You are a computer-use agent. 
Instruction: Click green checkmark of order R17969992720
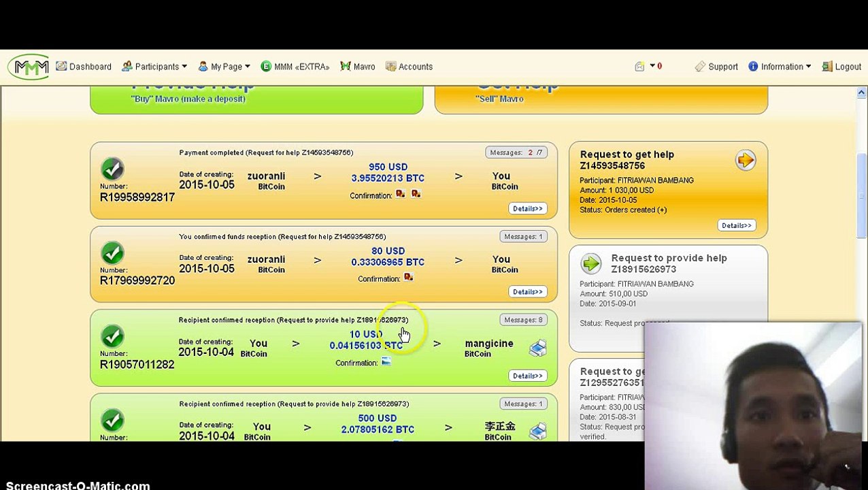[x=112, y=253]
